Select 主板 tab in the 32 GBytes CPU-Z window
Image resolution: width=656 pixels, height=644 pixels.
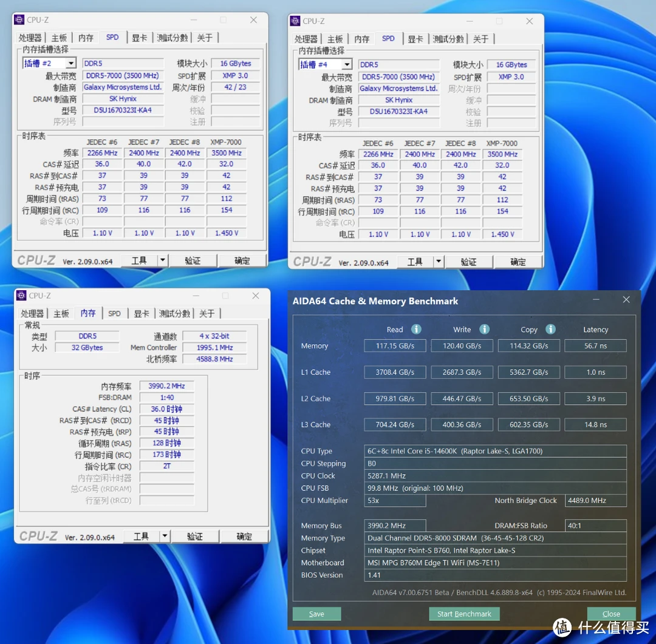pos(61,313)
